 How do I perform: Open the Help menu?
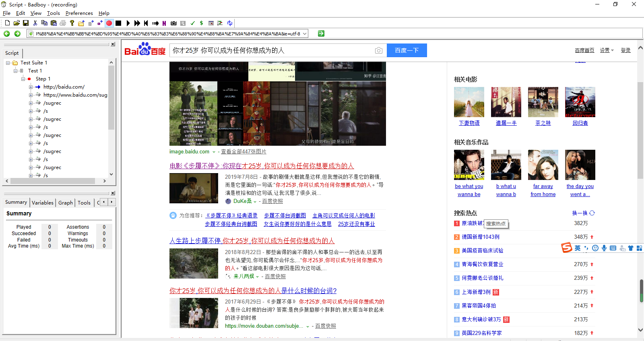pyautogui.click(x=104, y=13)
